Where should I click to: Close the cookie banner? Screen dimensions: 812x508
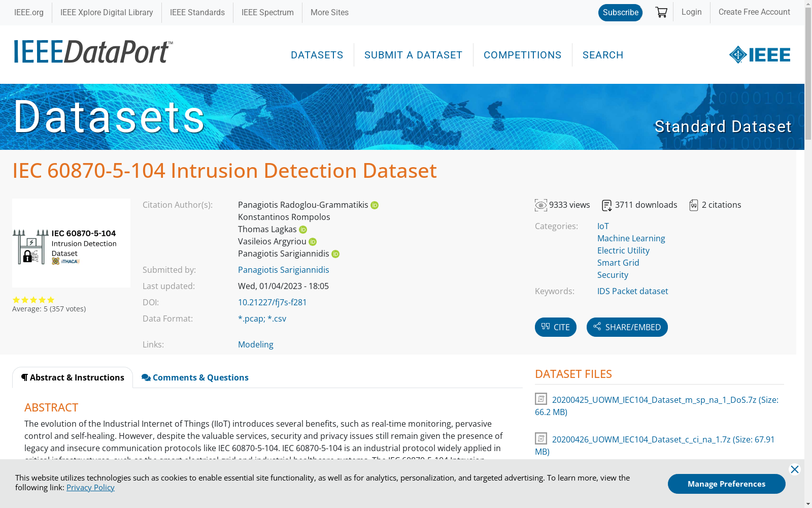coord(795,469)
